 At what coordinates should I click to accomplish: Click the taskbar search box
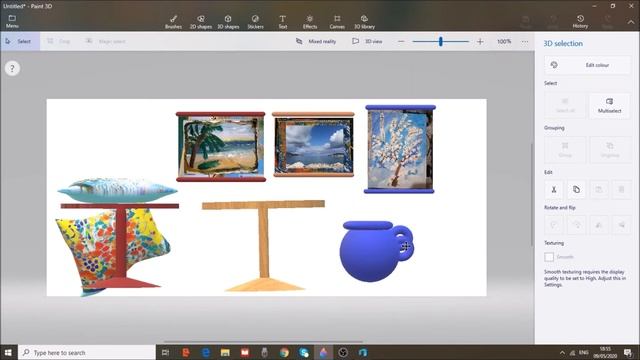pyautogui.click(x=87, y=352)
